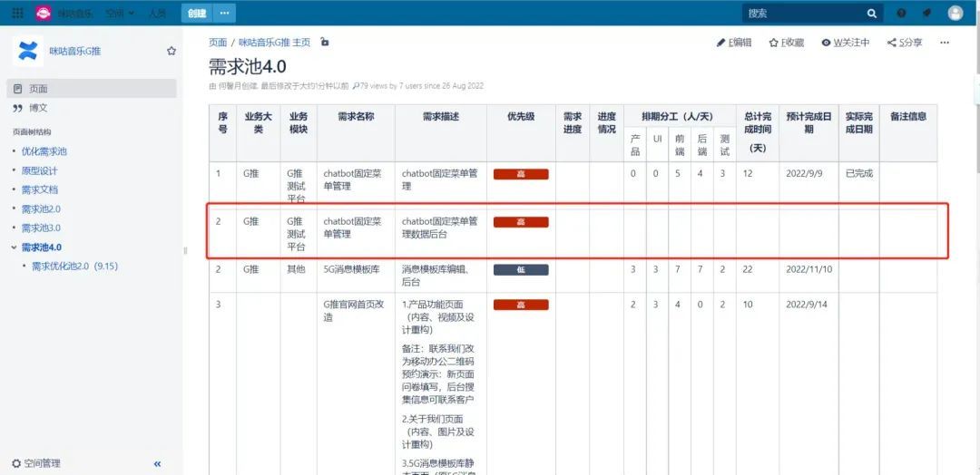Screen dimensions: 980x475
Task: Click the 咪咕音乐G推 主页 breadcrumb link
Action: 274,43
